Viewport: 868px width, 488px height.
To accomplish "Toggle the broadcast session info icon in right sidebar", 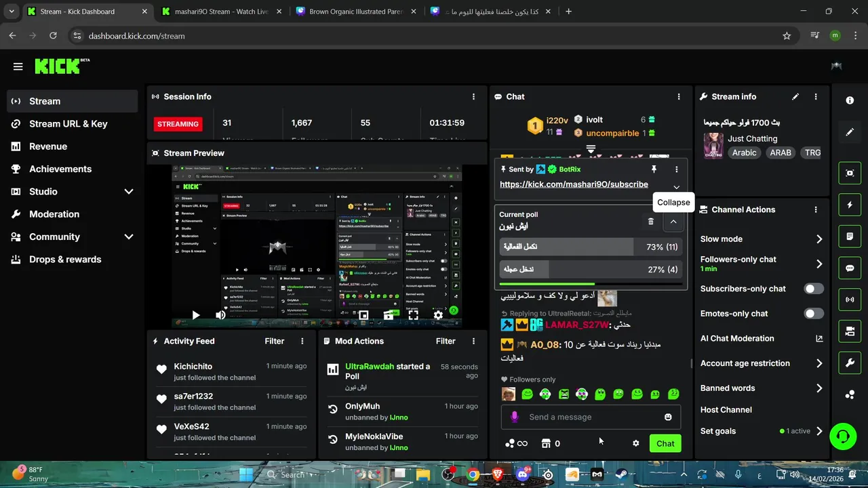I will (850, 299).
